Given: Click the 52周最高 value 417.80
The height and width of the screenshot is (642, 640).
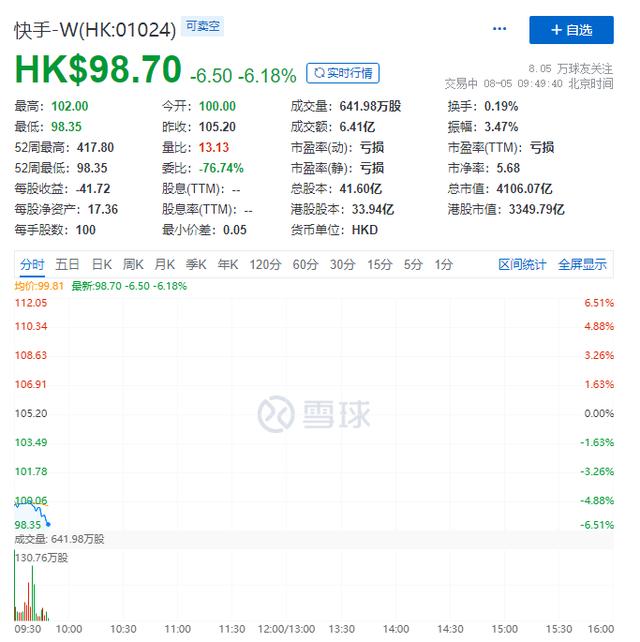Looking at the screenshot, I should [x=95, y=147].
